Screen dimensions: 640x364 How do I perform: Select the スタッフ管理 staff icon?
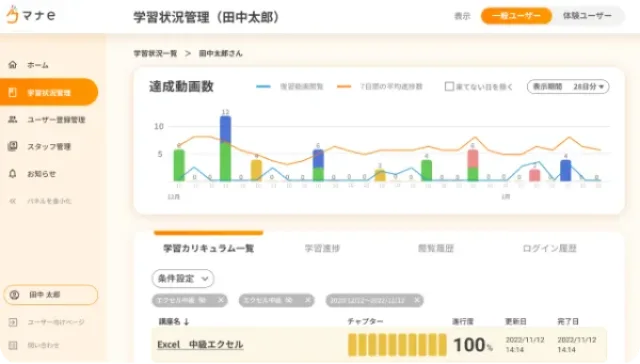click(13, 146)
